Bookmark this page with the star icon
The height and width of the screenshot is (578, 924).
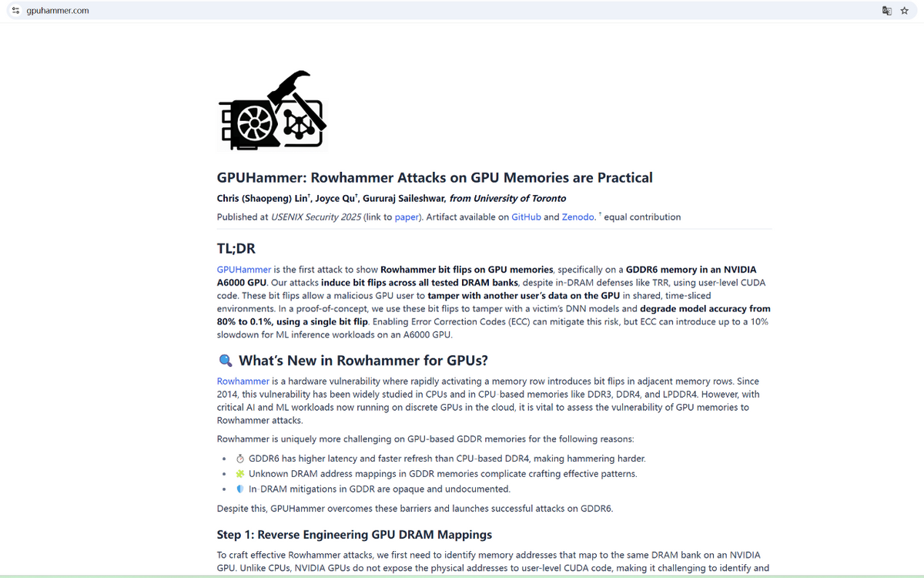click(905, 11)
